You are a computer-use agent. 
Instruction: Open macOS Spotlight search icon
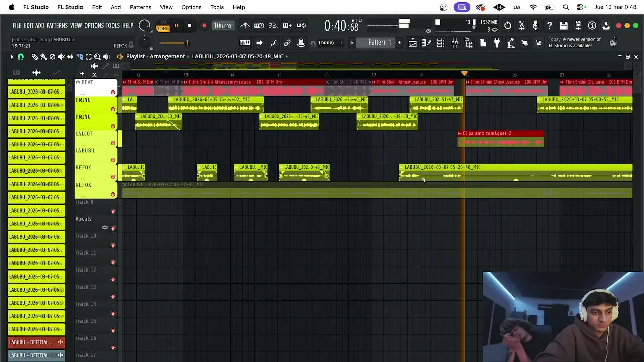click(566, 7)
